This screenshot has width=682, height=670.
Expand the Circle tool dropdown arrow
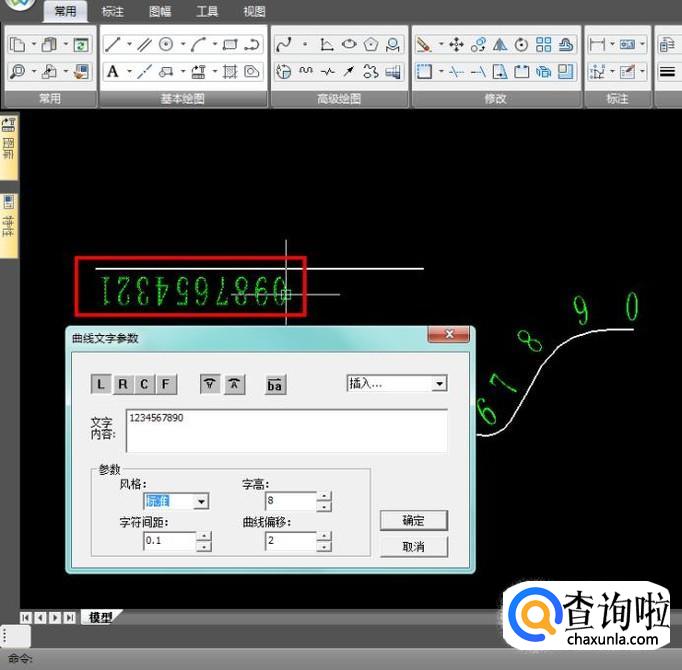183,44
